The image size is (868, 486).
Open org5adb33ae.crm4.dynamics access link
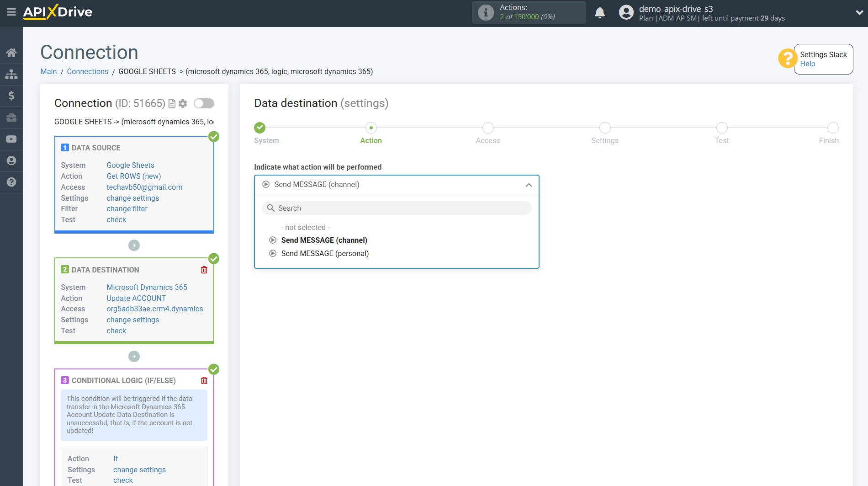pos(155,309)
